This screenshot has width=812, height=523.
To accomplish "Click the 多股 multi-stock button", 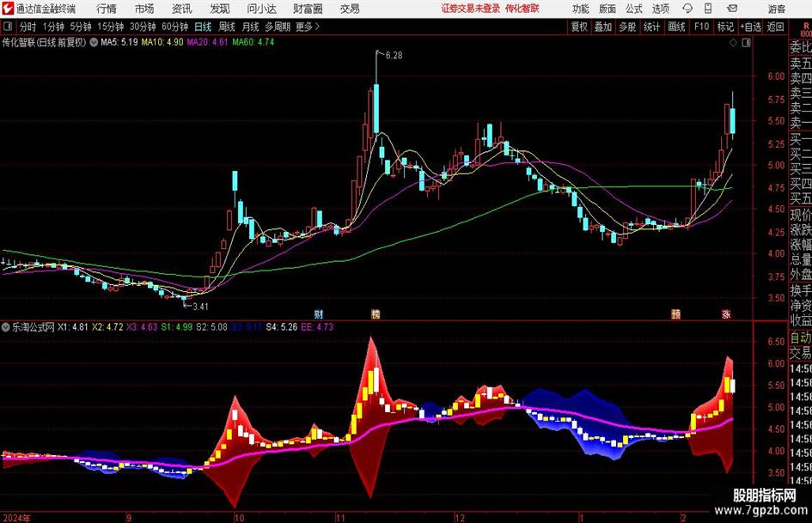I will coord(627,27).
